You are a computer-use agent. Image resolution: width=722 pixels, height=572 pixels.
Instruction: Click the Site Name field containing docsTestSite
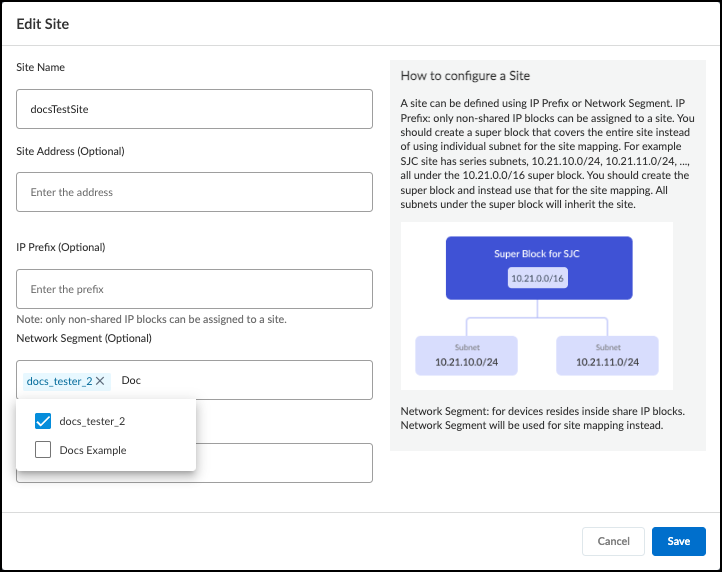pyautogui.click(x=194, y=109)
